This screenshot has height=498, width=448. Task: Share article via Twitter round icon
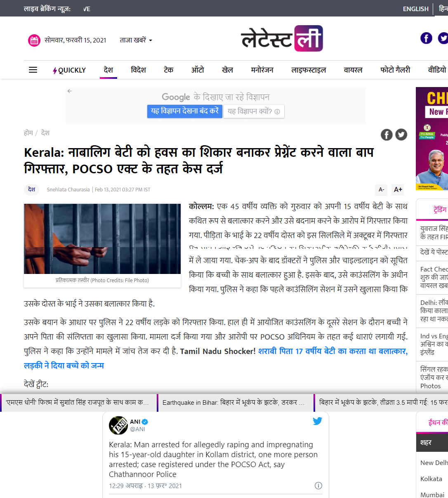[401, 135]
